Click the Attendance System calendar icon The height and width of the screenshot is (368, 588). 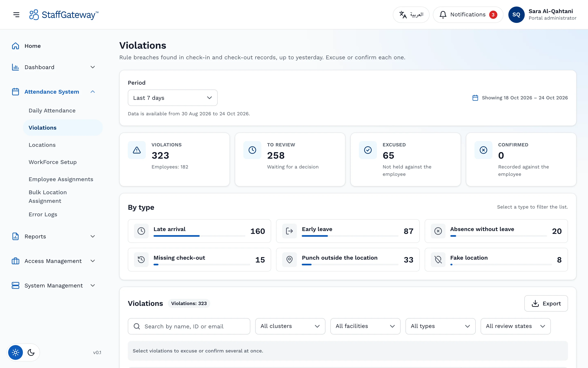(16, 92)
